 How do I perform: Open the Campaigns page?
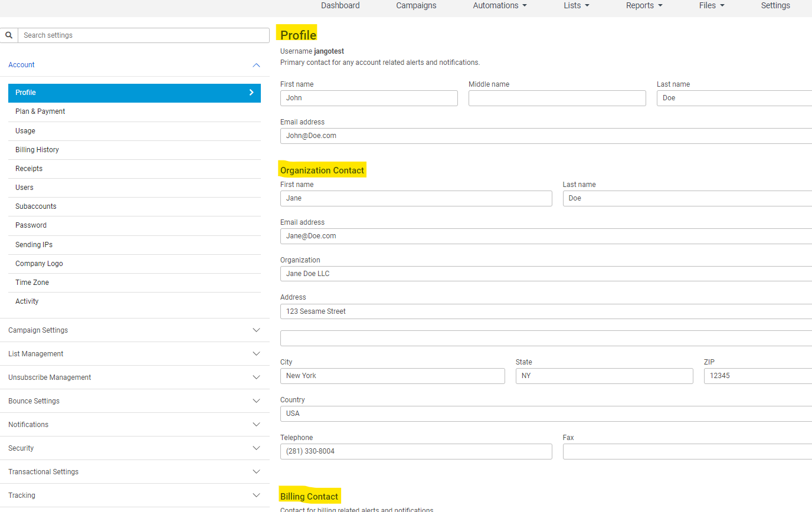(x=416, y=6)
